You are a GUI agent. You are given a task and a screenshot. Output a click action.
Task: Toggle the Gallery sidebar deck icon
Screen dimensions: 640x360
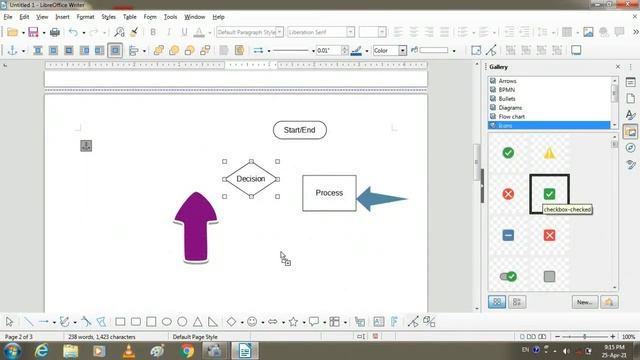[631, 132]
